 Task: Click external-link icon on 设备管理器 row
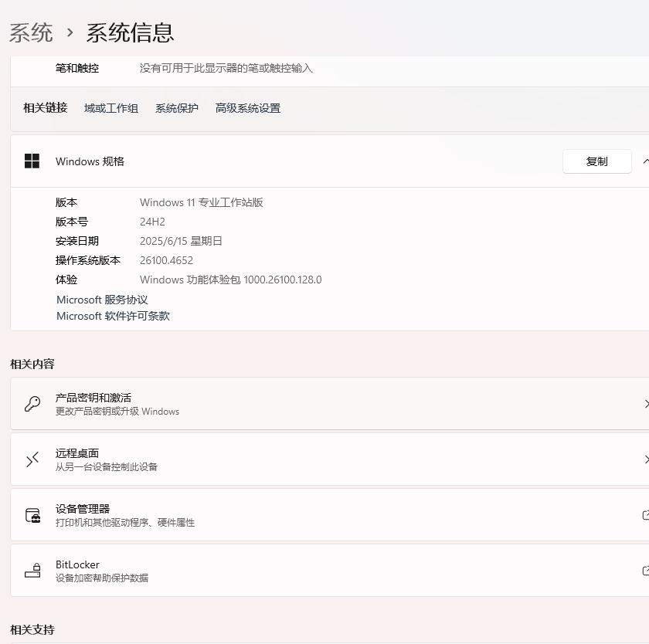point(645,515)
